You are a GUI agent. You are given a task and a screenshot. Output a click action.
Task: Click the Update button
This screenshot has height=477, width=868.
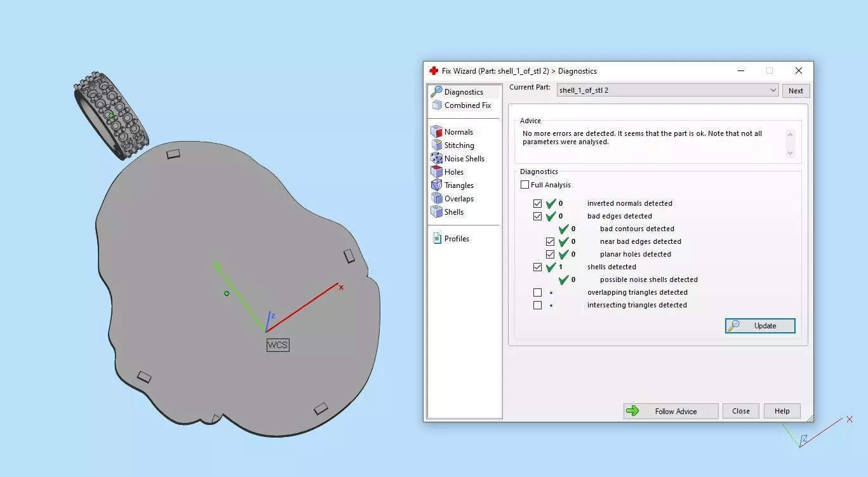pyautogui.click(x=760, y=326)
